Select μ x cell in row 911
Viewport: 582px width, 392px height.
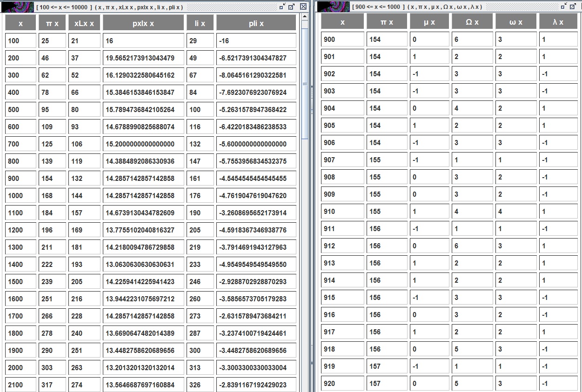click(x=429, y=229)
